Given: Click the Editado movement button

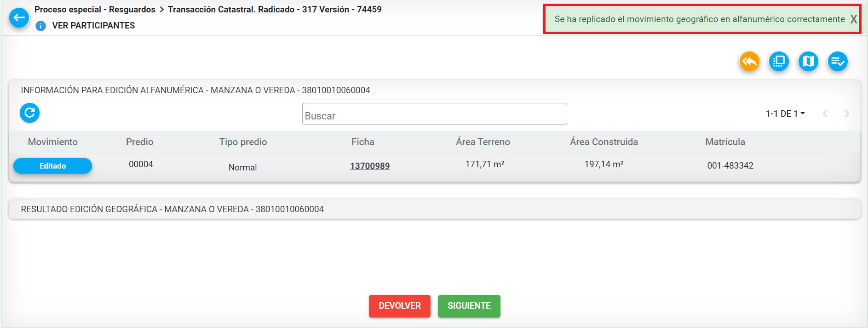Looking at the screenshot, I should [x=52, y=166].
